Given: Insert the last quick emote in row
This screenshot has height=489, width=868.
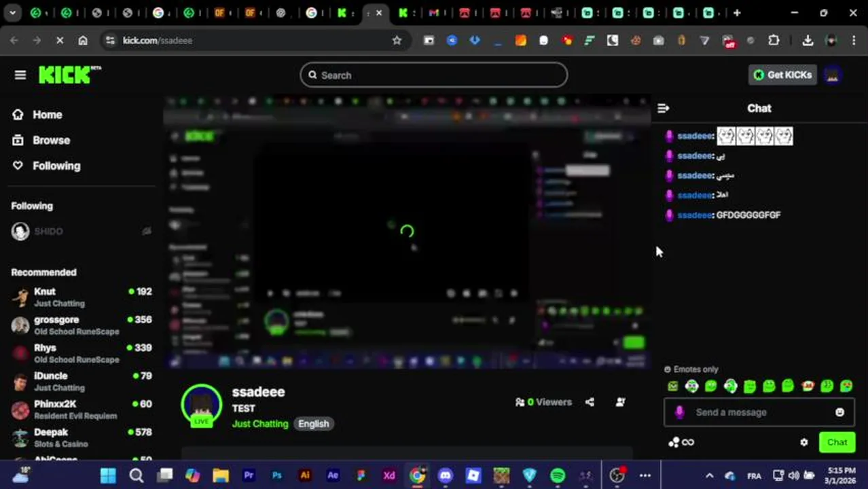Looking at the screenshot, I should point(846,386).
